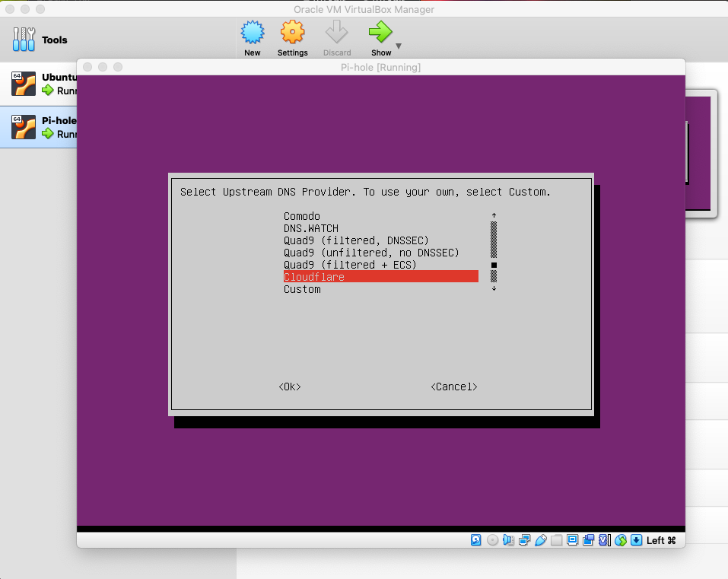Click recording status icon
The height and width of the screenshot is (579, 728).
[589, 540]
